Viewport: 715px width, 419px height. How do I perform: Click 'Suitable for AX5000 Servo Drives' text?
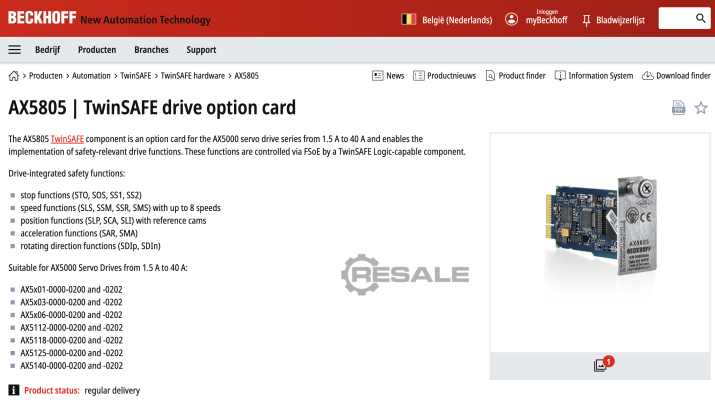tap(98, 268)
